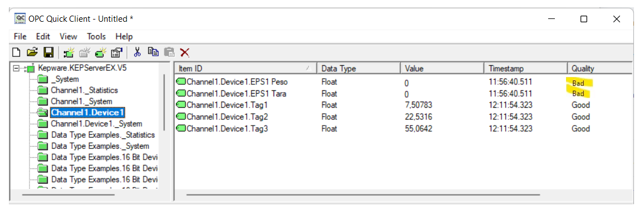Click the Data Type column header
The width and height of the screenshot is (644, 212).
click(x=359, y=68)
